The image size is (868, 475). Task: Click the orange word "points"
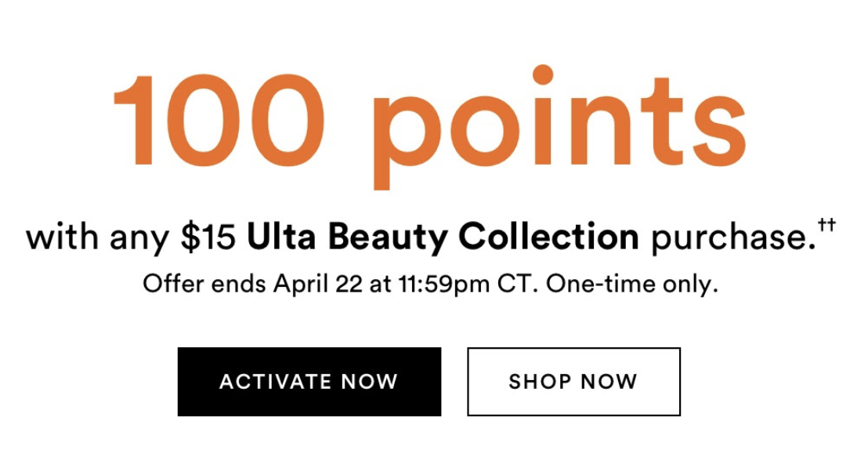[x=559, y=127]
